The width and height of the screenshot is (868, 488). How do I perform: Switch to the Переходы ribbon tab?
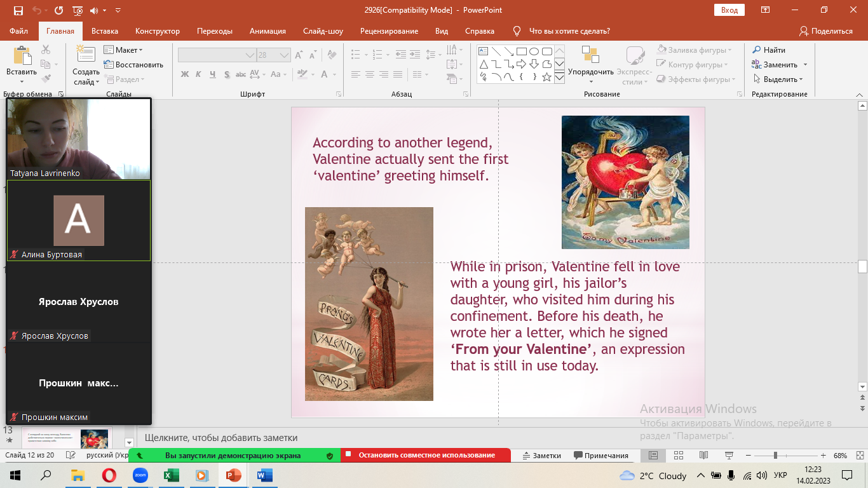click(x=215, y=31)
